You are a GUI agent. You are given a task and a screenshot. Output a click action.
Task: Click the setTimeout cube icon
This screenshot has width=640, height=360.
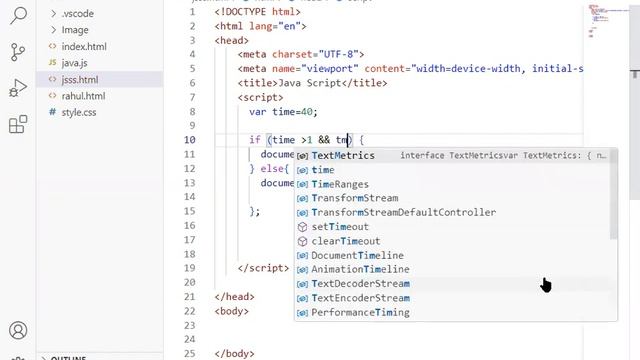(302, 227)
